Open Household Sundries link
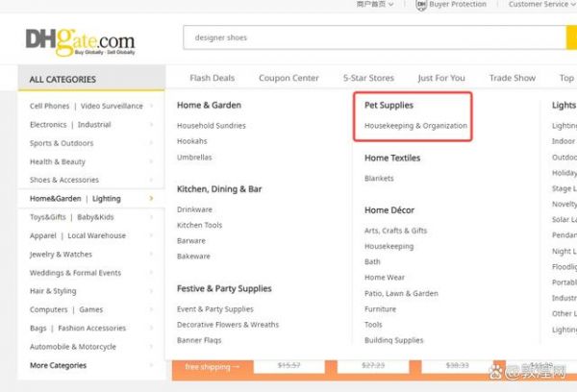Image resolution: width=577 pixels, height=392 pixels. click(212, 126)
